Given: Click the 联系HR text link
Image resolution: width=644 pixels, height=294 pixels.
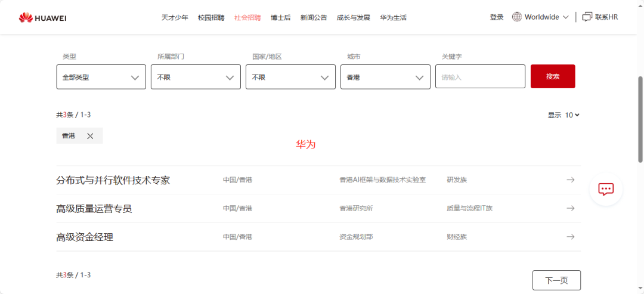Looking at the screenshot, I should [606, 17].
